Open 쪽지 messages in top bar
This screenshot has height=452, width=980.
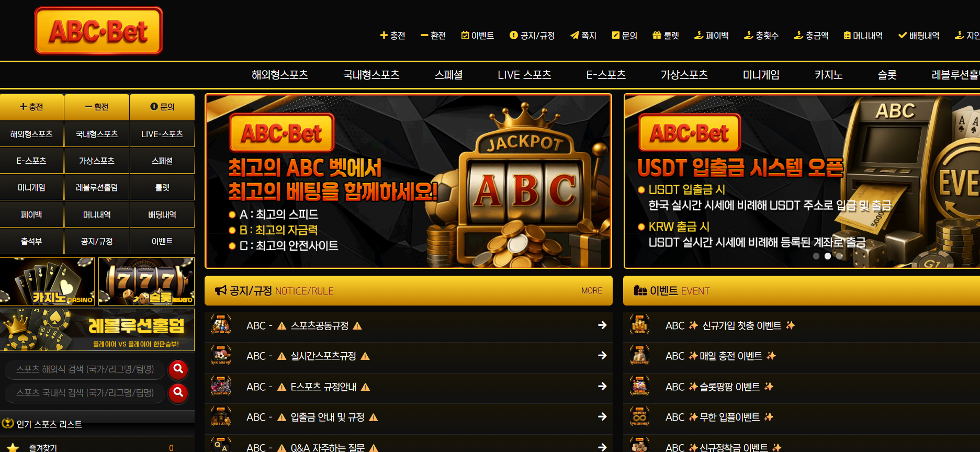point(583,36)
